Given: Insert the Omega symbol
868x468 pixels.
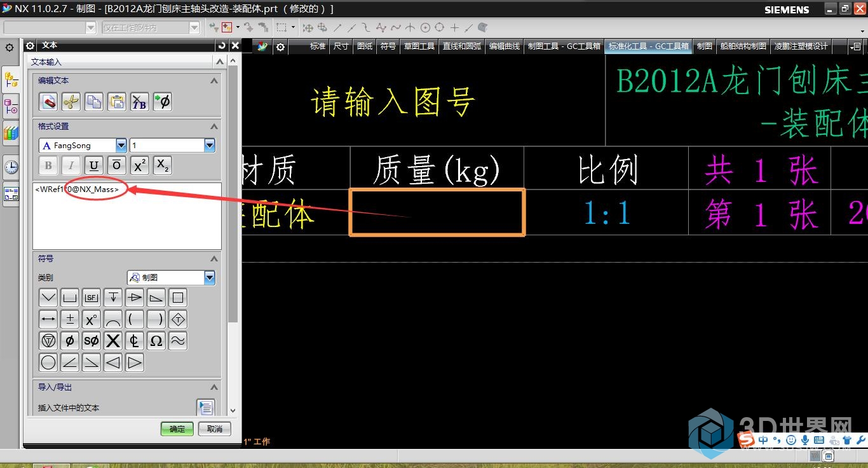Looking at the screenshot, I should [156, 341].
